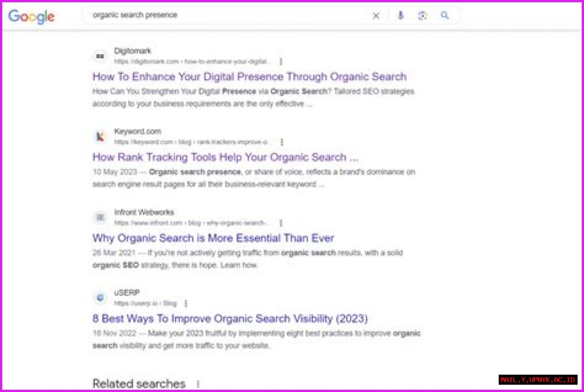
Task: Open the Digitomark organic search article
Action: (249, 77)
